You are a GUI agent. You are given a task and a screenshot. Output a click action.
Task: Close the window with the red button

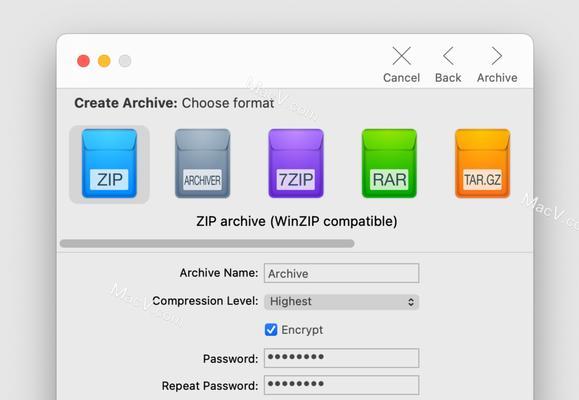pyautogui.click(x=83, y=61)
